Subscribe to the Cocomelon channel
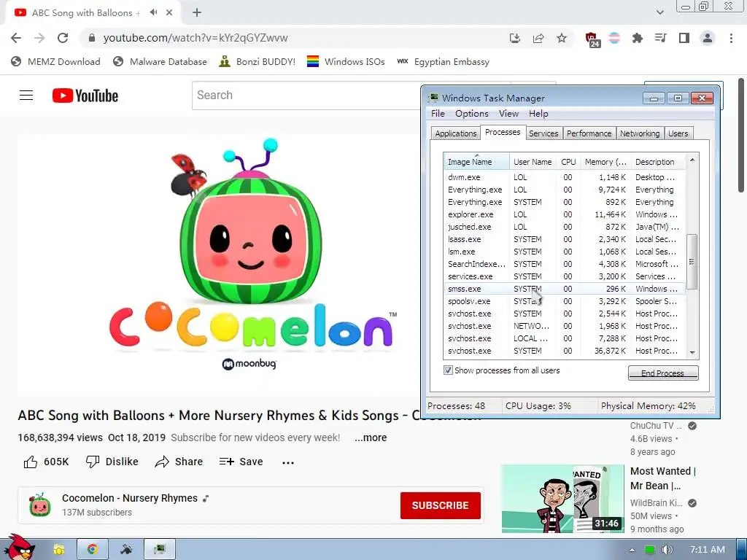The height and width of the screenshot is (560, 747). click(440, 505)
